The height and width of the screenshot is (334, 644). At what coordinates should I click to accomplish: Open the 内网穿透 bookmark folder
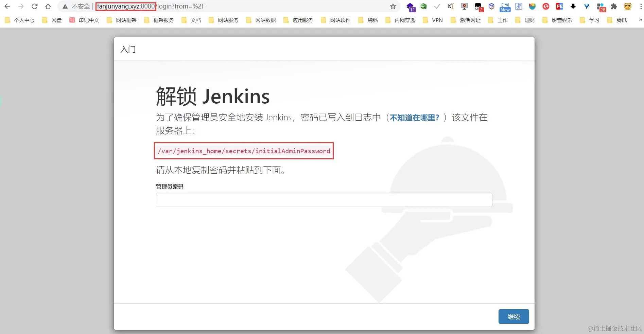[x=400, y=20]
